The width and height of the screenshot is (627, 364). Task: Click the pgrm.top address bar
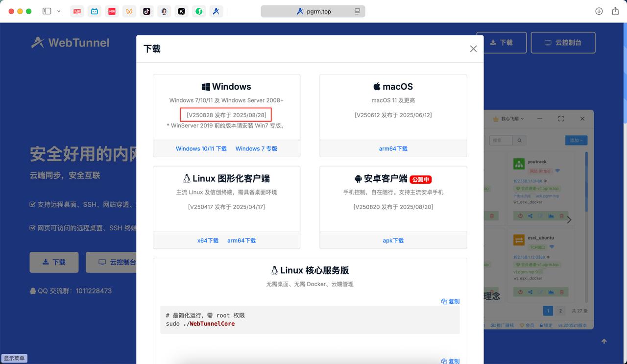point(313,10)
